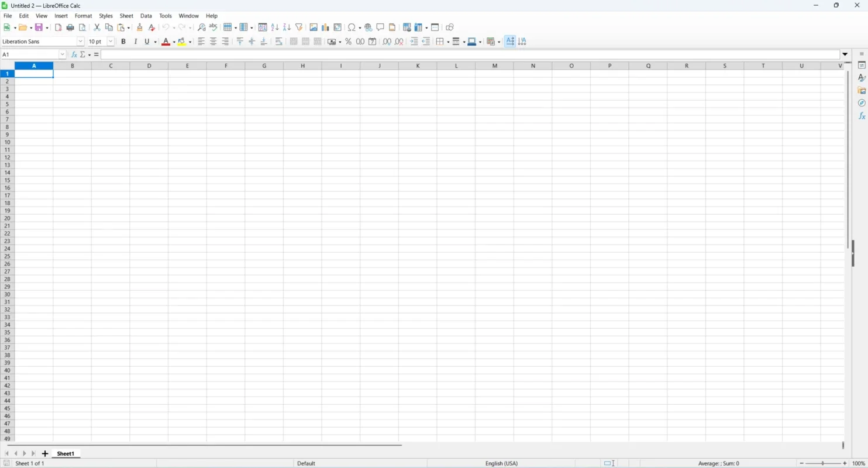Screen dimensions: 868x468
Task: Expand the font size dropdown
Action: point(110,41)
